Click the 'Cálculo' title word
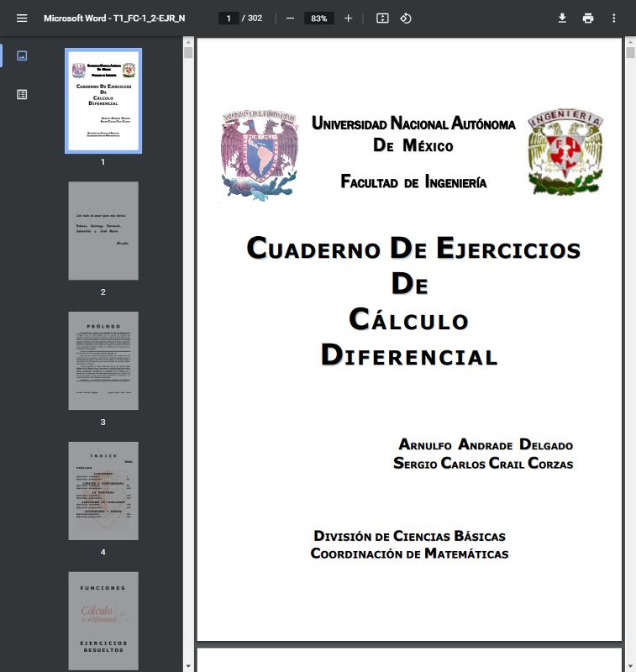The image size is (636, 672). 409,320
